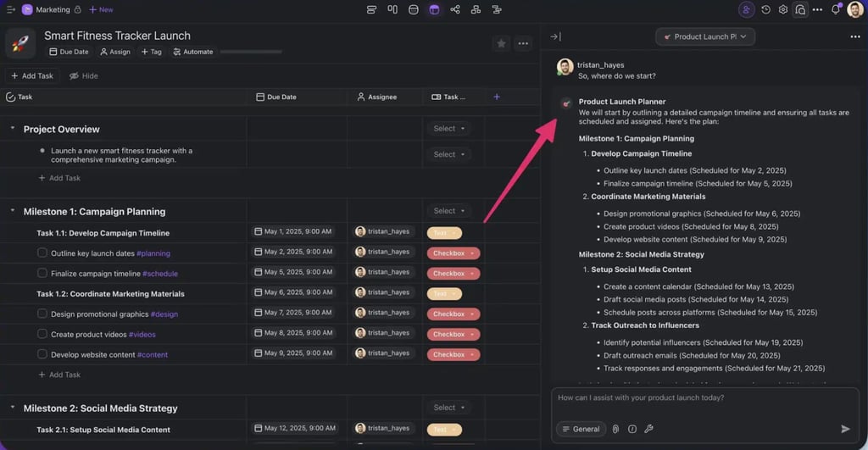Screen dimensions: 868x450
Task: Check off Develop website content
Action: [42, 354]
